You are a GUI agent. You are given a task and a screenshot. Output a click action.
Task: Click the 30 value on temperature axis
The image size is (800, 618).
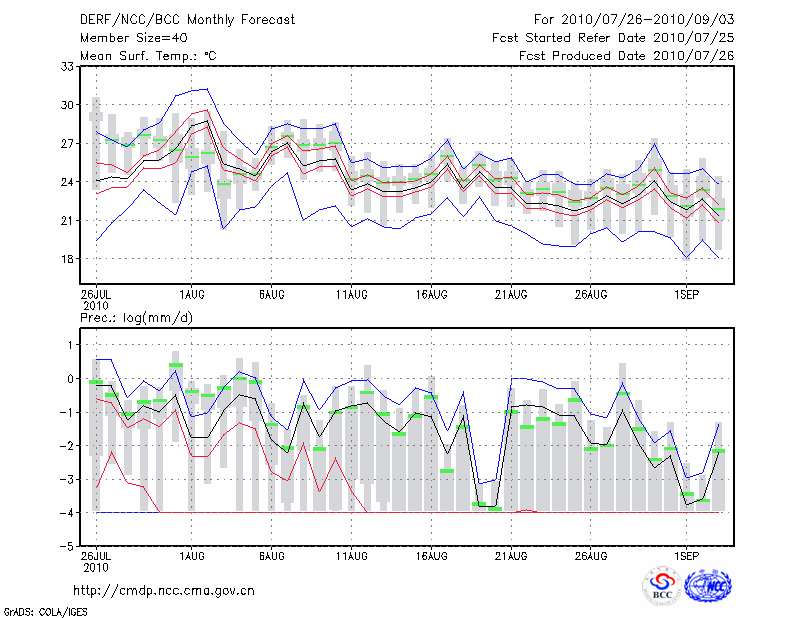coord(68,104)
